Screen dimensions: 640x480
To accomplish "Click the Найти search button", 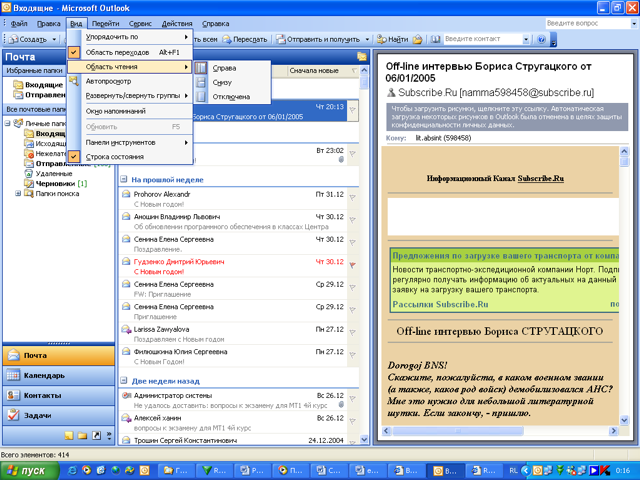I will [x=393, y=39].
